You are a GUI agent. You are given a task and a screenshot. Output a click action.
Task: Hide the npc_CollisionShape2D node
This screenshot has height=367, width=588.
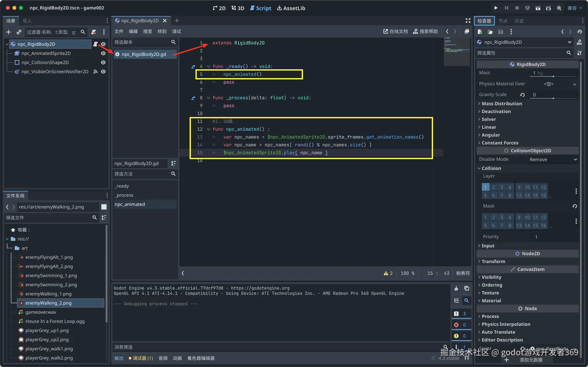pos(103,62)
